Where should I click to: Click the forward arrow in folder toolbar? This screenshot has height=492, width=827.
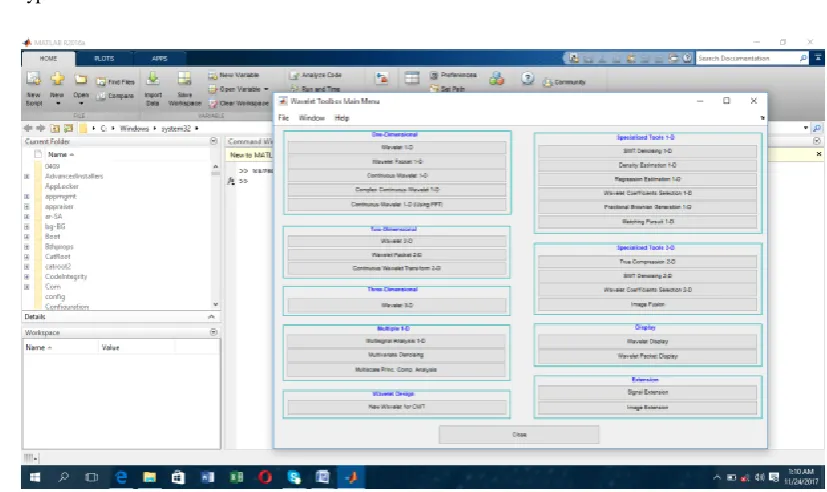click(41, 128)
